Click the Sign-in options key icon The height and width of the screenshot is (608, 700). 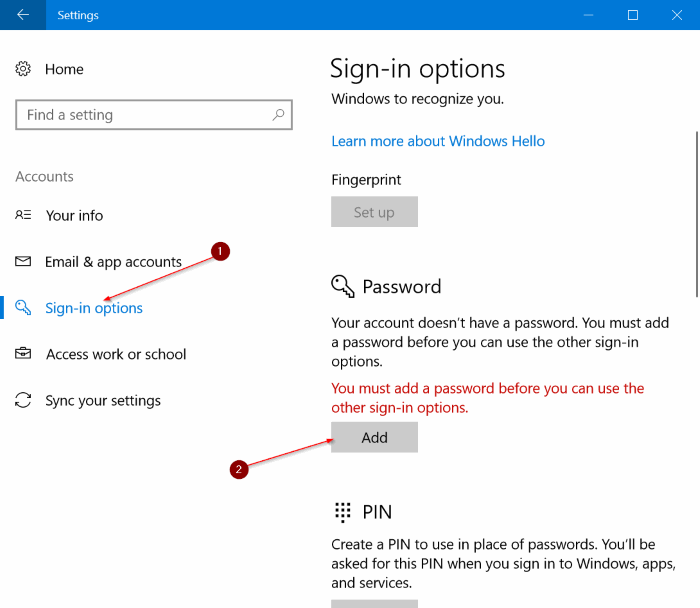(23, 308)
